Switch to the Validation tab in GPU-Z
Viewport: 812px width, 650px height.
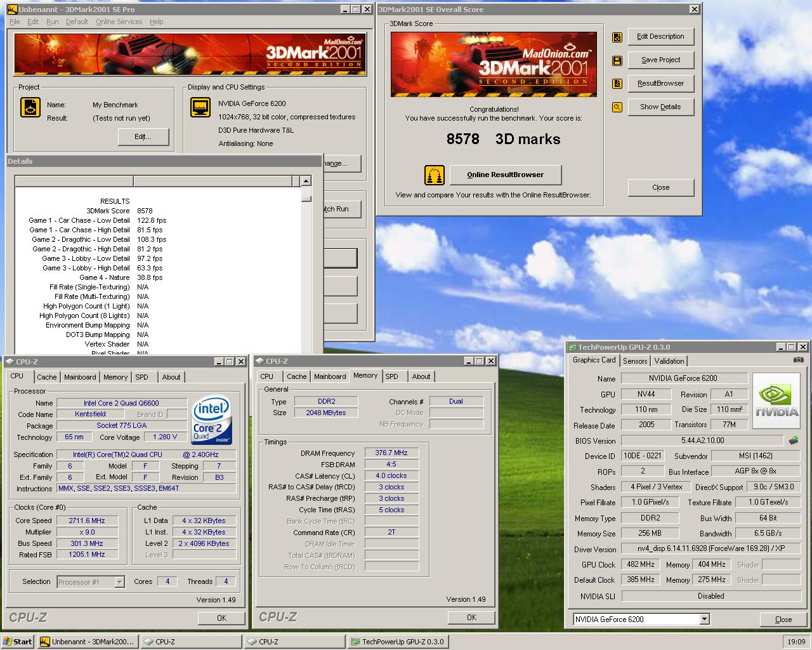pos(669,361)
